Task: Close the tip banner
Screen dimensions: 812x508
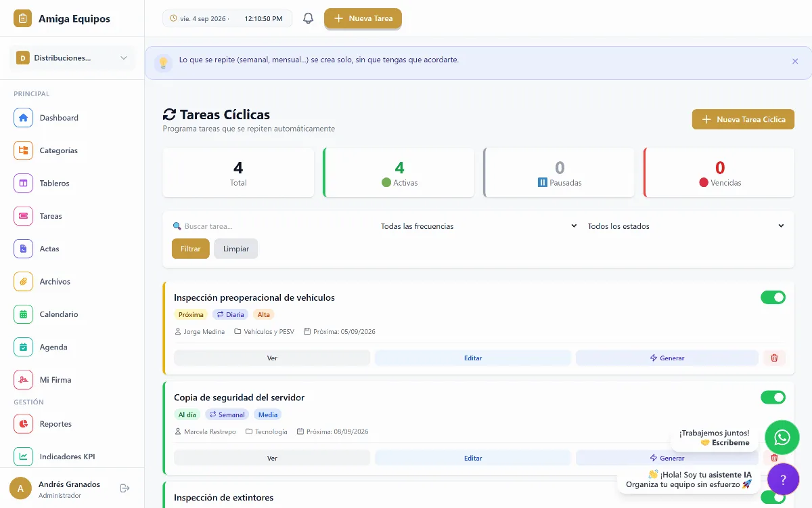Action: [x=795, y=61]
